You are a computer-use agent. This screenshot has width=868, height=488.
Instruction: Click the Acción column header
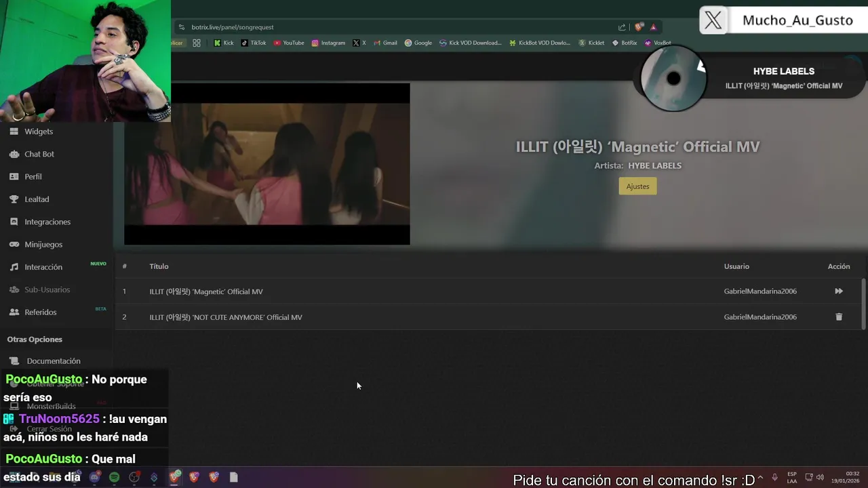839,266
